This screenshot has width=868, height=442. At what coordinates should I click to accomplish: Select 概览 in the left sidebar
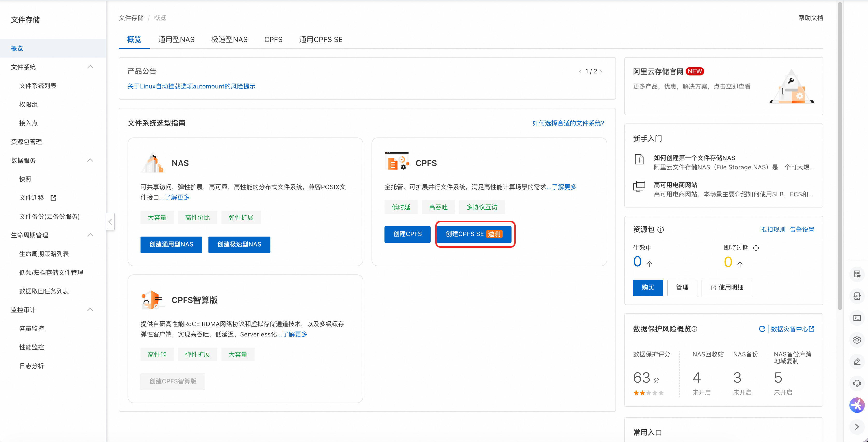click(x=53, y=48)
